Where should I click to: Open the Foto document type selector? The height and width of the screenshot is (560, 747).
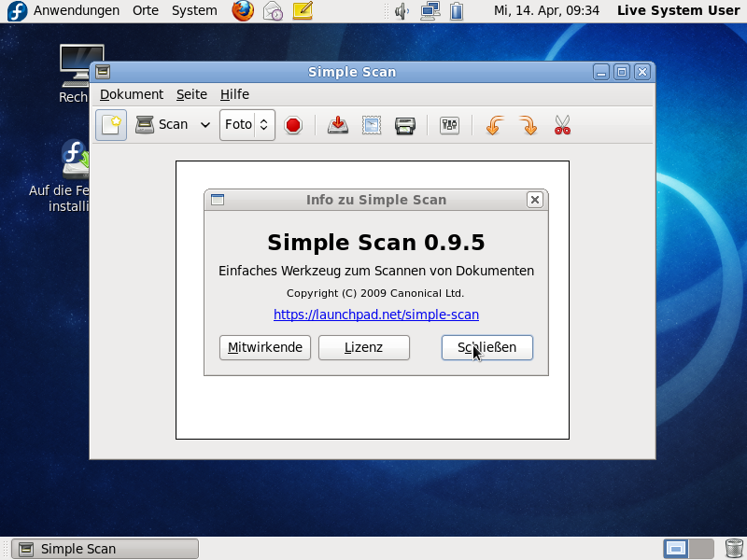(x=247, y=125)
